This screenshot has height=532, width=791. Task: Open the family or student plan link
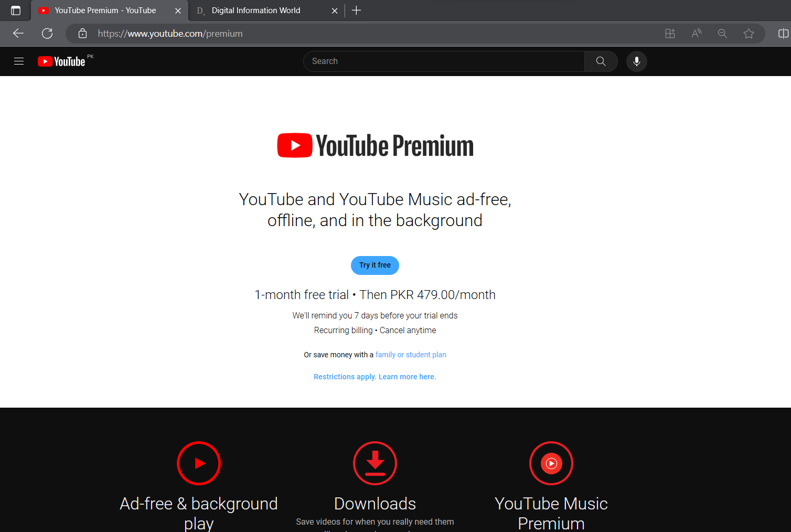[411, 355]
